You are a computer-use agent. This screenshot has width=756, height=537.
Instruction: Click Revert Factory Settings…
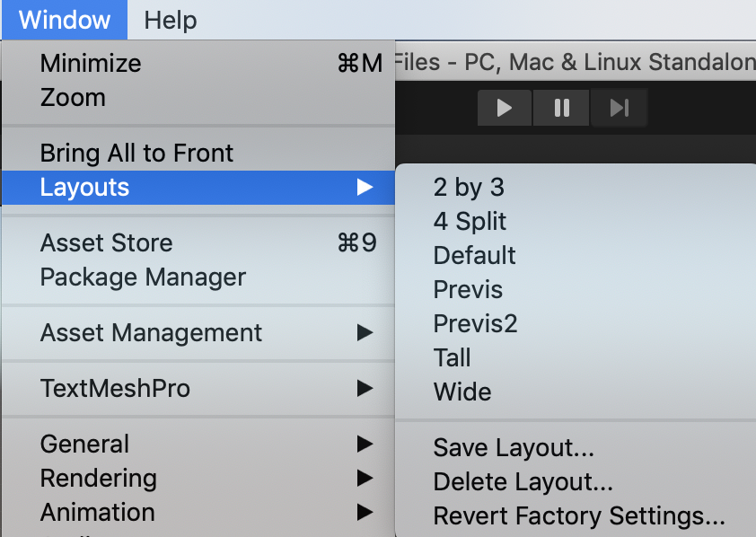click(x=579, y=516)
